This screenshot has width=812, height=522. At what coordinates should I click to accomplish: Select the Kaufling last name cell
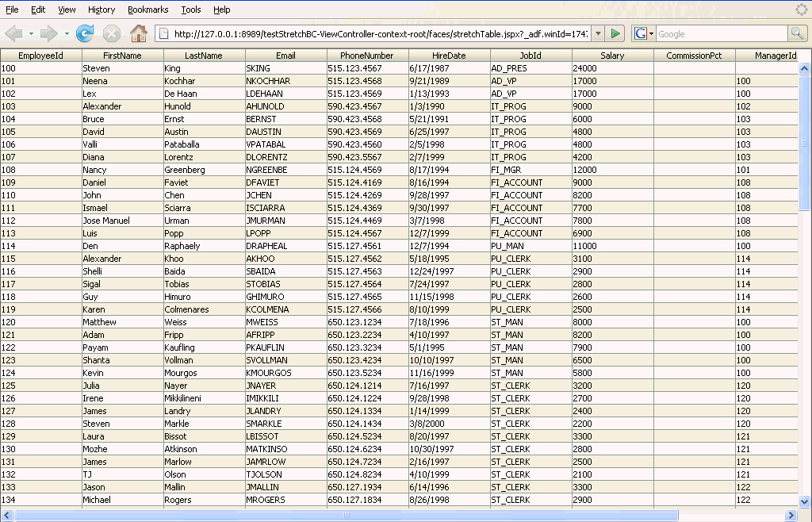204,347
